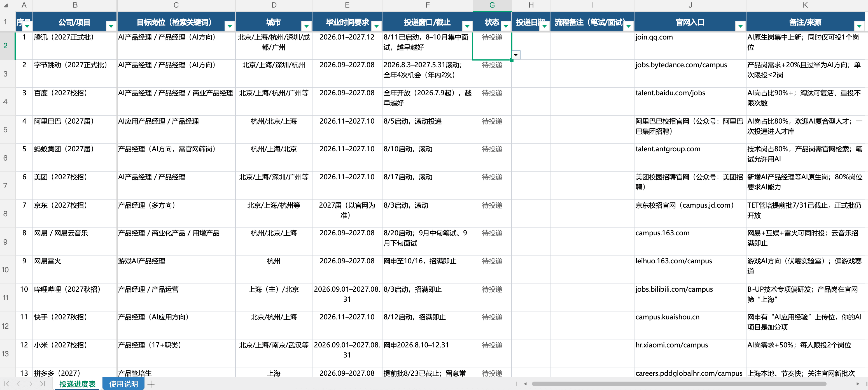Go to next sheet arrow
Viewport: 868px width, 390px height.
coord(31,384)
